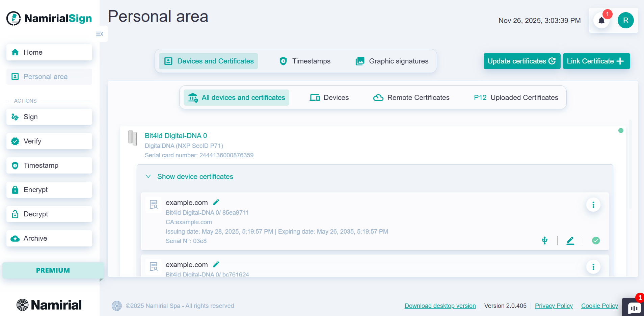Click the USB device icon on first certificate
The height and width of the screenshot is (316, 644).
click(x=544, y=241)
